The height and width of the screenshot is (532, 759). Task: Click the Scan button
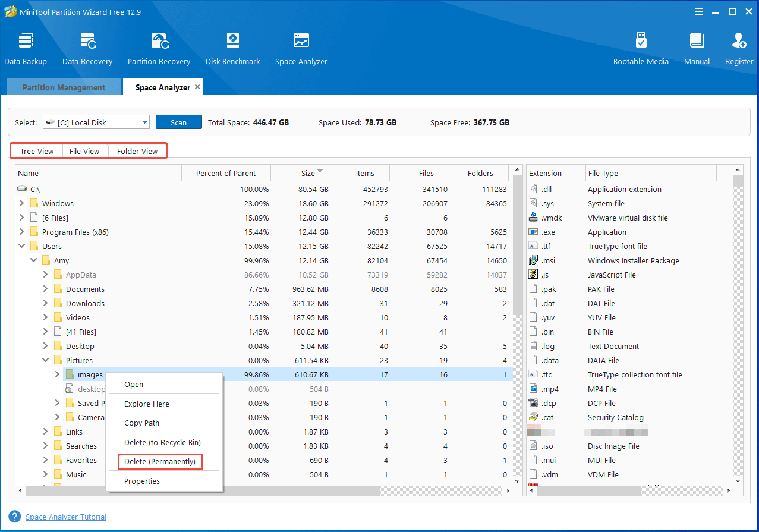(x=178, y=122)
